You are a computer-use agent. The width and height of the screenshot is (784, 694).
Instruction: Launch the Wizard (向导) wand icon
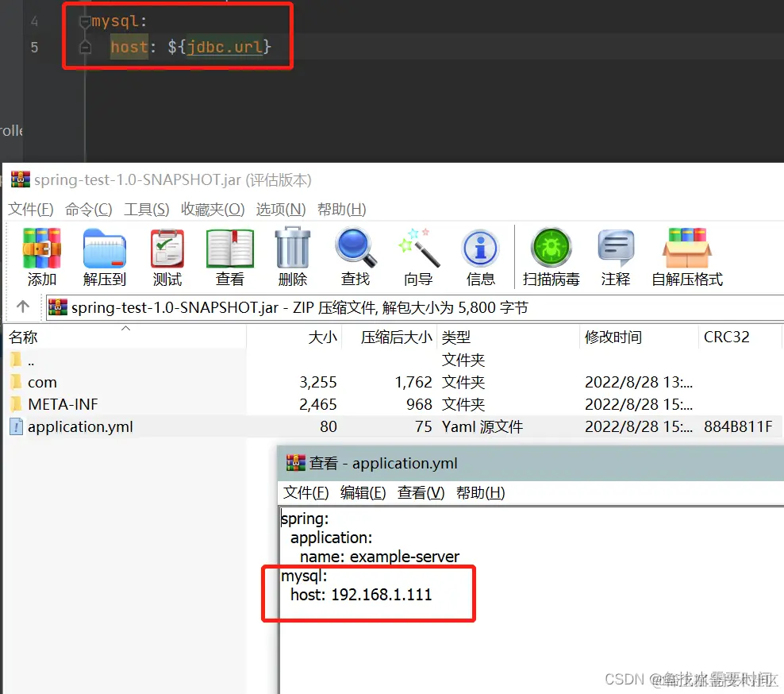pos(419,248)
